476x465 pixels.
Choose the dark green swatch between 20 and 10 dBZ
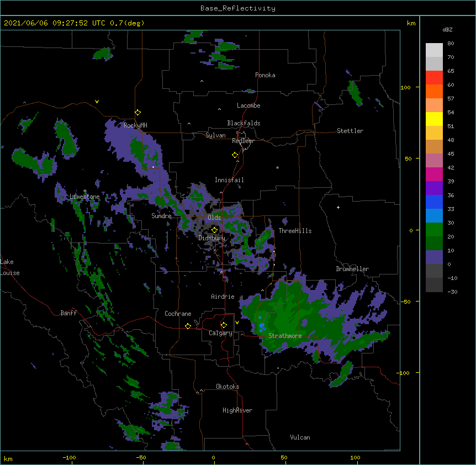click(434, 244)
